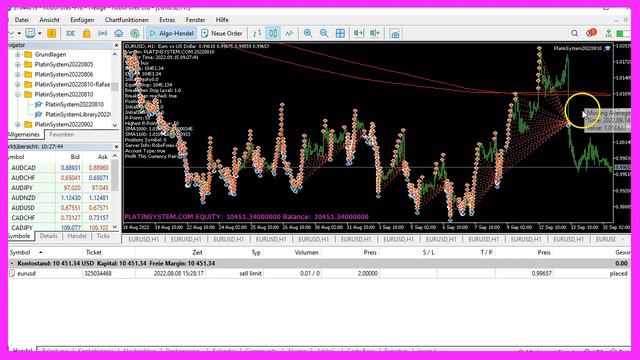Open notifications with red badge icon
Screen dimensions: 640x360
click(591, 33)
